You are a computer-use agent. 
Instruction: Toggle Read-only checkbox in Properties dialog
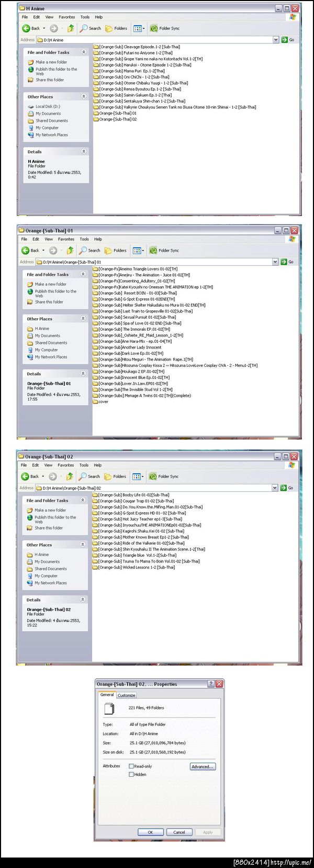click(131, 766)
